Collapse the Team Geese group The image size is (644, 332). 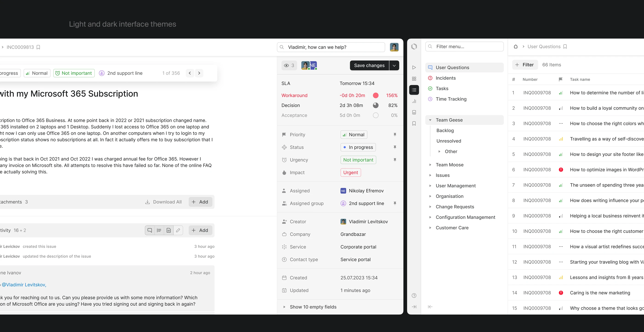tap(431, 120)
